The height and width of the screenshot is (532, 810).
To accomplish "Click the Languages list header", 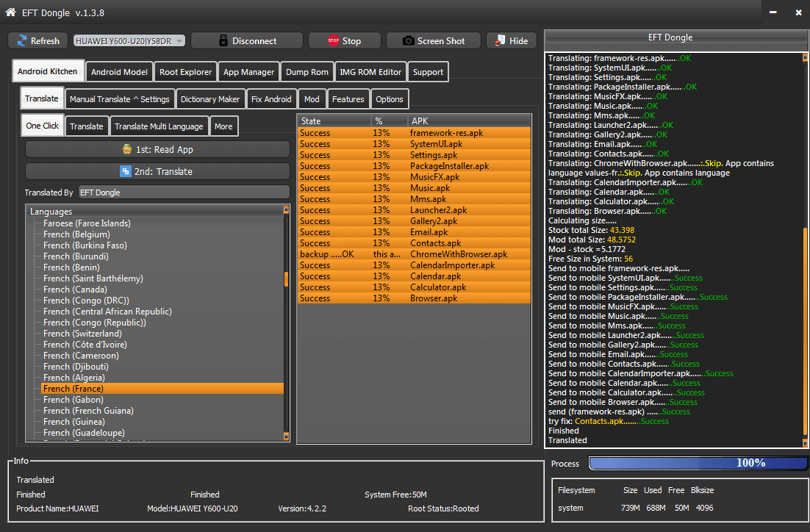I will tap(154, 211).
